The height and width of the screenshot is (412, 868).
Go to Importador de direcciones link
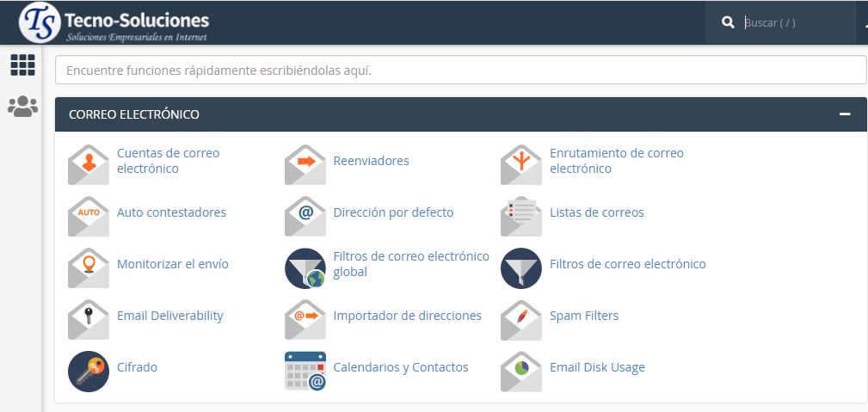pos(408,316)
